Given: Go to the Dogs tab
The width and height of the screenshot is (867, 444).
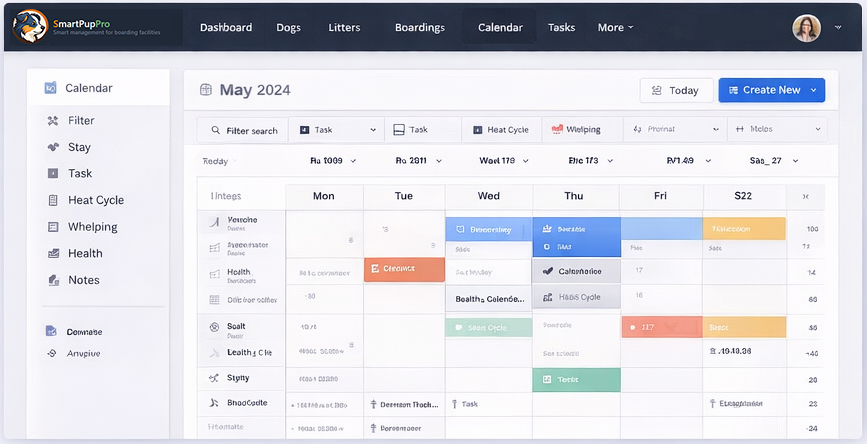Looking at the screenshot, I should click(288, 27).
